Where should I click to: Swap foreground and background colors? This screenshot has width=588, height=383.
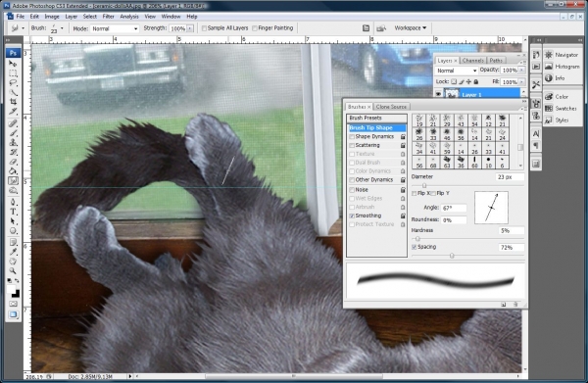pyautogui.click(x=17, y=281)
